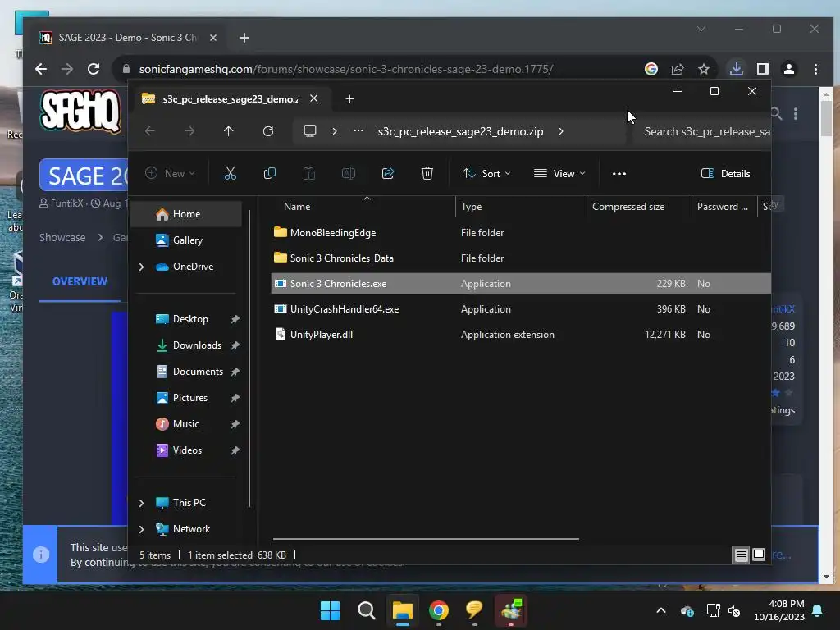Viewport: 840px width, 630px height.
Task: Open Chrome side panel icon
Action: [x=763, y=69]
